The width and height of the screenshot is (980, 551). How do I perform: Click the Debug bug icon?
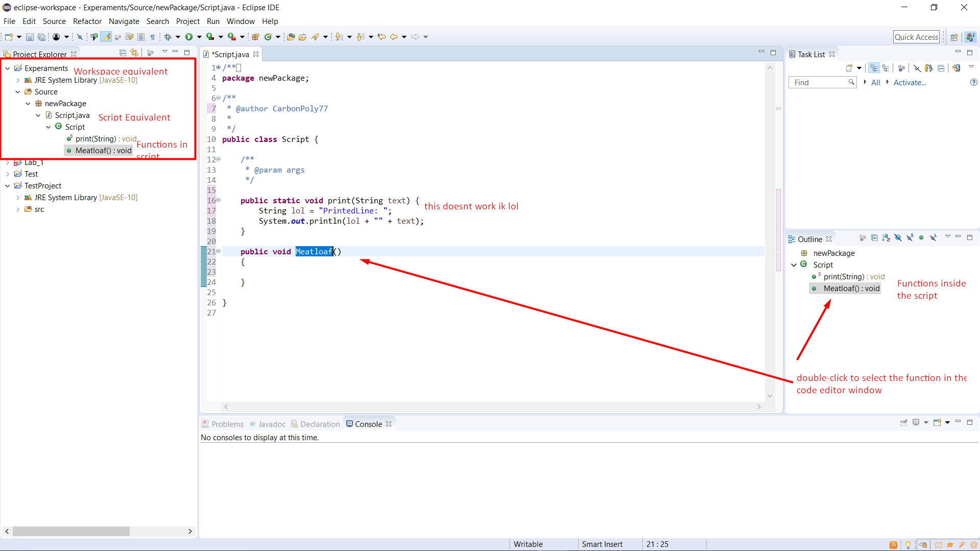(x=168, y=37)
